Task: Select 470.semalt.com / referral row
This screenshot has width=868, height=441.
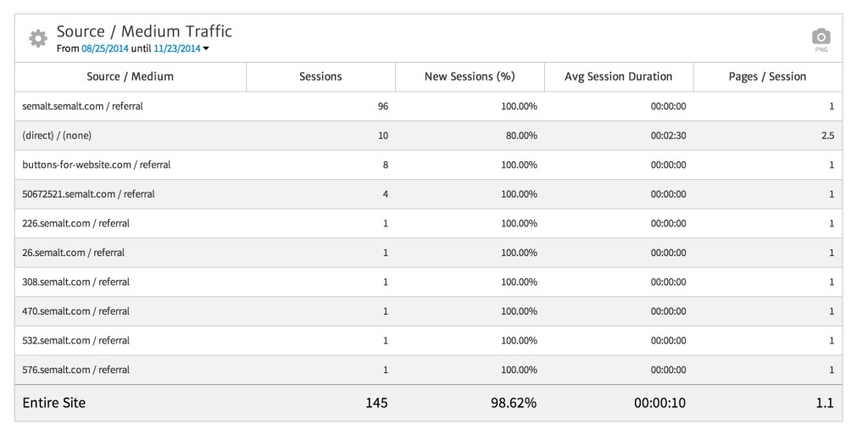Action: tap(75, 311)
